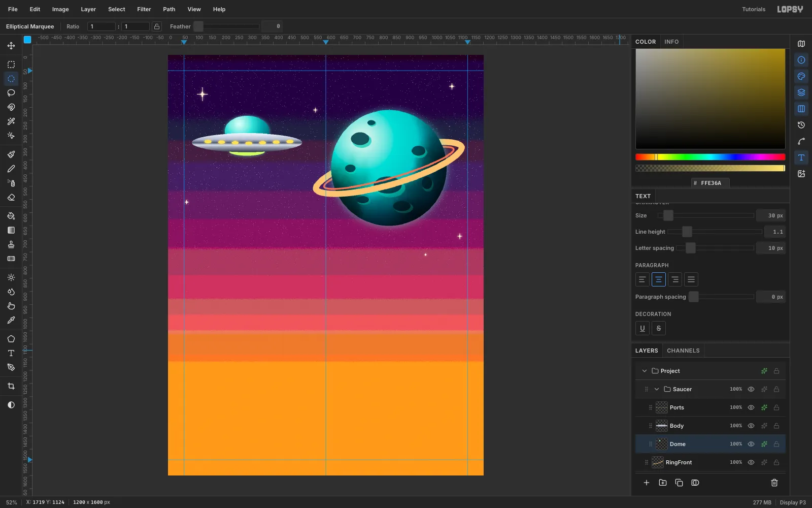
Task: Open the Tutorials link
Action: tap(754, 9)
